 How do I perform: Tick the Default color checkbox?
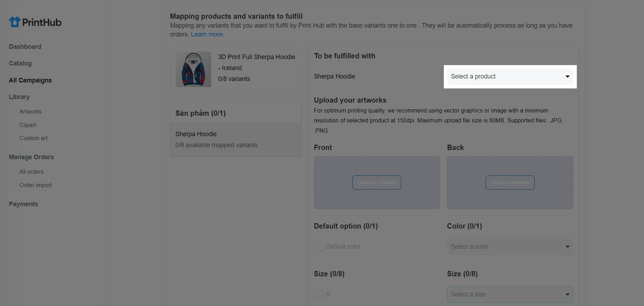(318, 247)
